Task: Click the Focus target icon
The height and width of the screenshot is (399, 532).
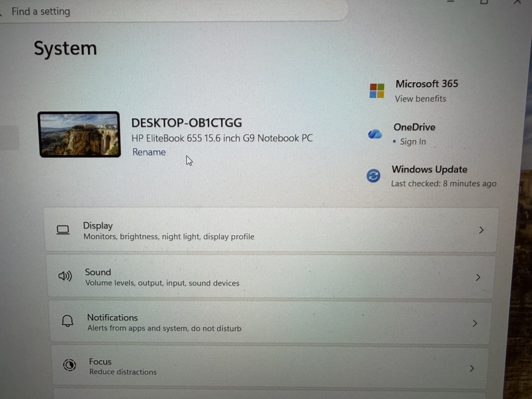Action: tap(70, 365)
